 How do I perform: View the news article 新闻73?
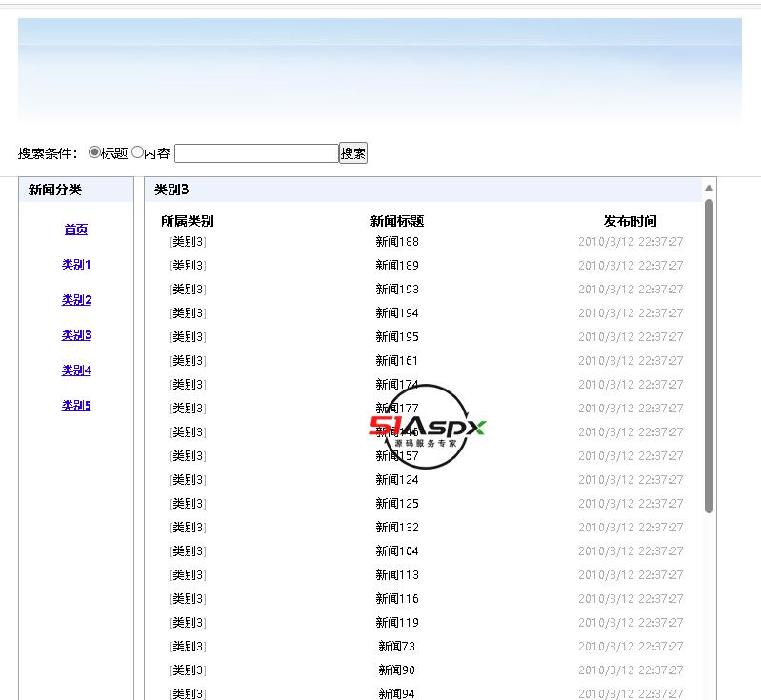(x=396, y=647)
